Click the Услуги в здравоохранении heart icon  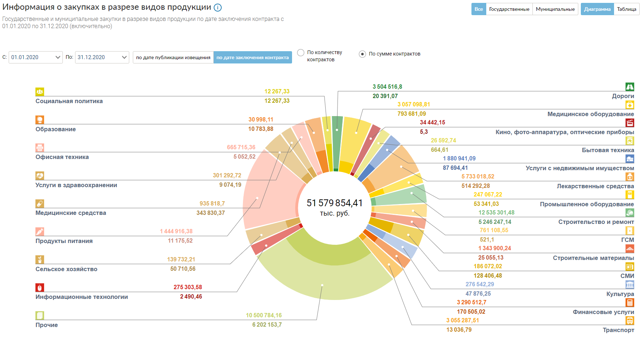tap(40, 176)
